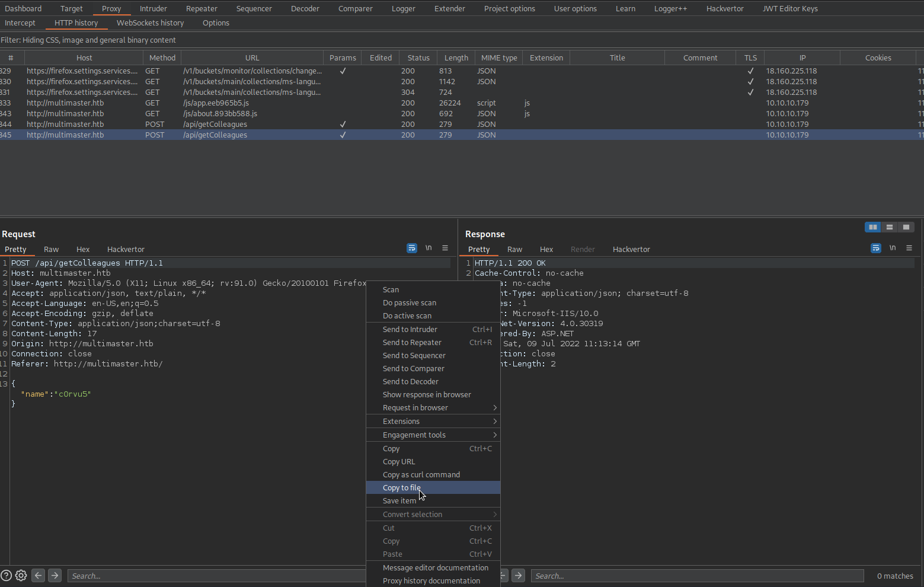Click the history filter bar
Image resolution: width=924 pixels, height=587 pixels.
pos(462,40)
